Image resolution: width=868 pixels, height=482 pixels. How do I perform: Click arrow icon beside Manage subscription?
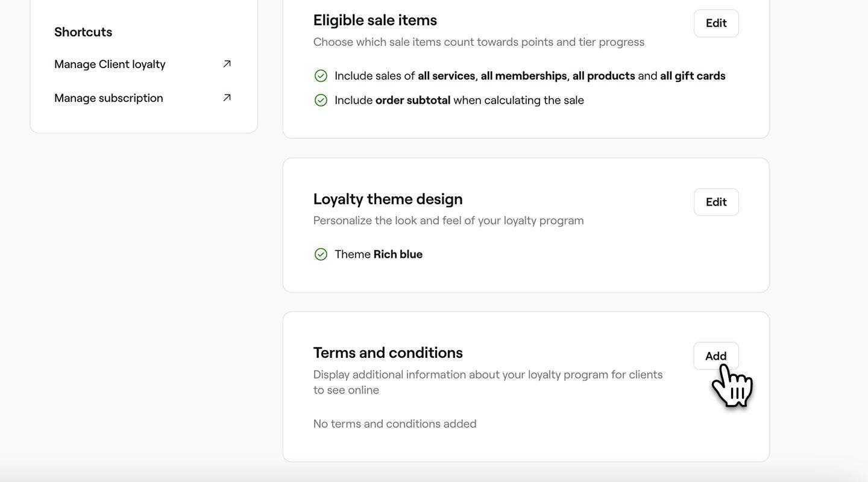click(227, 98)
